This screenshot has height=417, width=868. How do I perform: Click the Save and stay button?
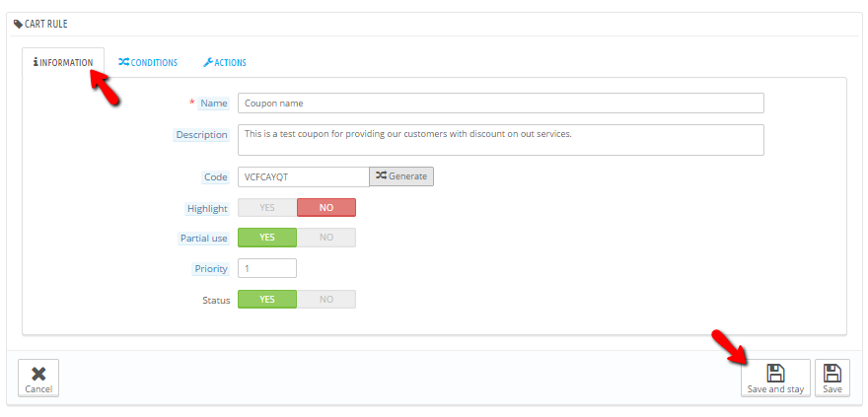click(775, 379)
